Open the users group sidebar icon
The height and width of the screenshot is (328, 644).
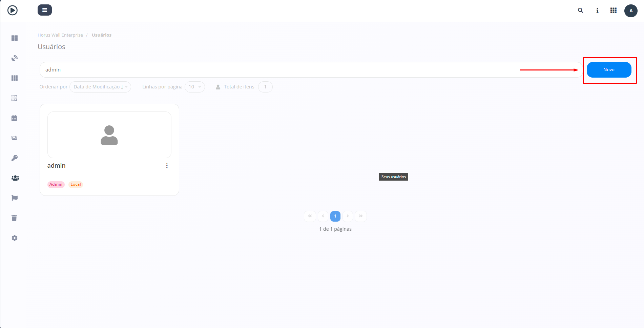click(x=15, y=178)
